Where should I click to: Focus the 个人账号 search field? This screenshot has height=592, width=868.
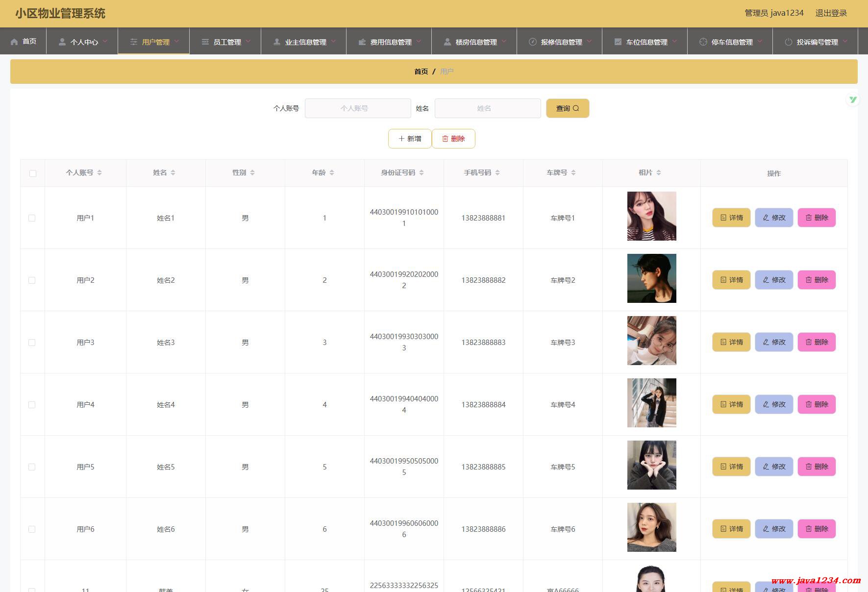point(358,108)
